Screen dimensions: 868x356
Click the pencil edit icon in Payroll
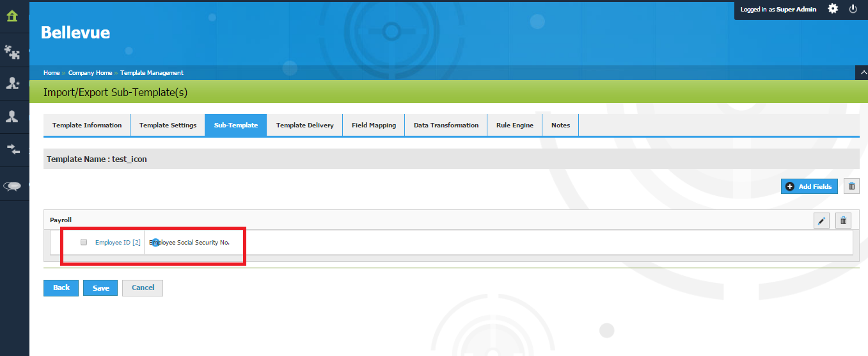tap(822, 221)
